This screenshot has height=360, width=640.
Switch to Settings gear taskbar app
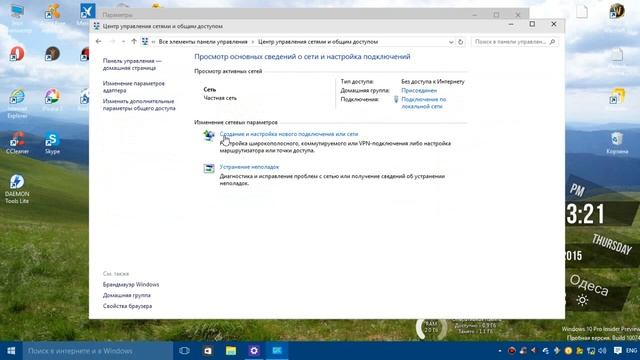pos(254,351)
